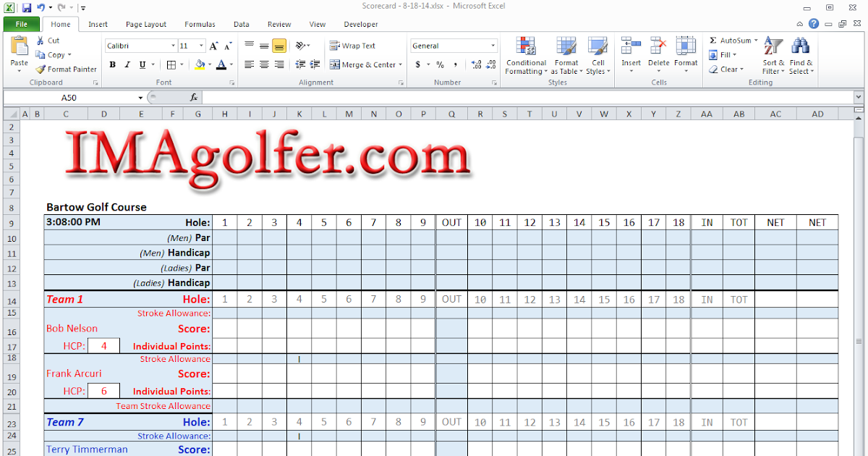Increase decimal places

click(475, 64)
